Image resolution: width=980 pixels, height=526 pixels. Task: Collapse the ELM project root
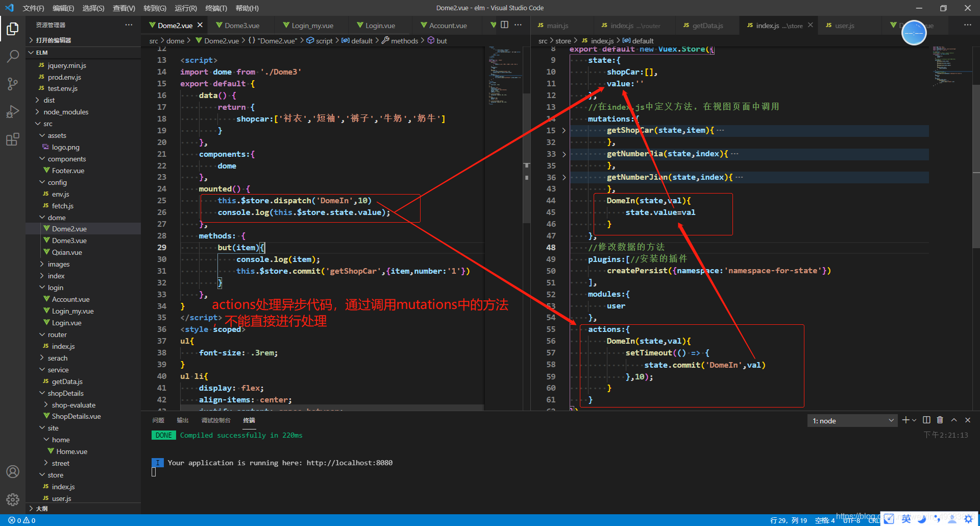tap(83, 53)
